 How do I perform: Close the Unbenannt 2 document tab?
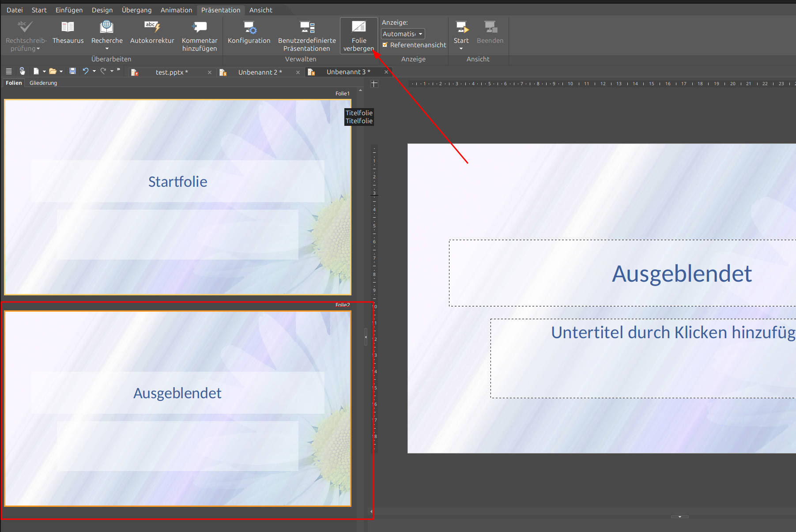(298, 72)
